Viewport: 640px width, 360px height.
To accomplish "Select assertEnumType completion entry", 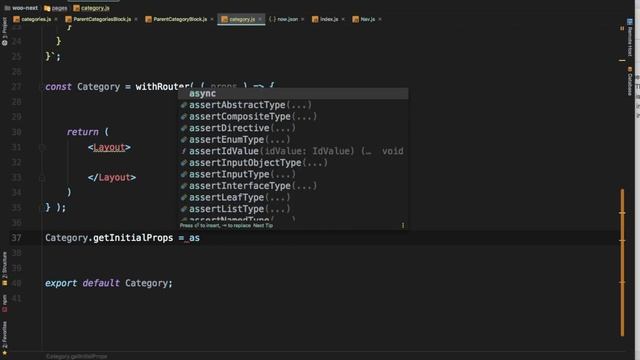I will coord(293,140).
